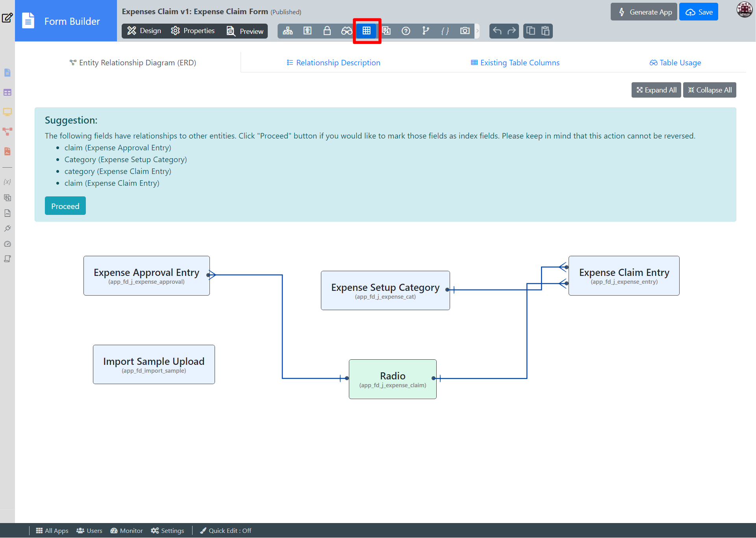Switch to Preview mode

pyautogui.click(x=245, y=31)
